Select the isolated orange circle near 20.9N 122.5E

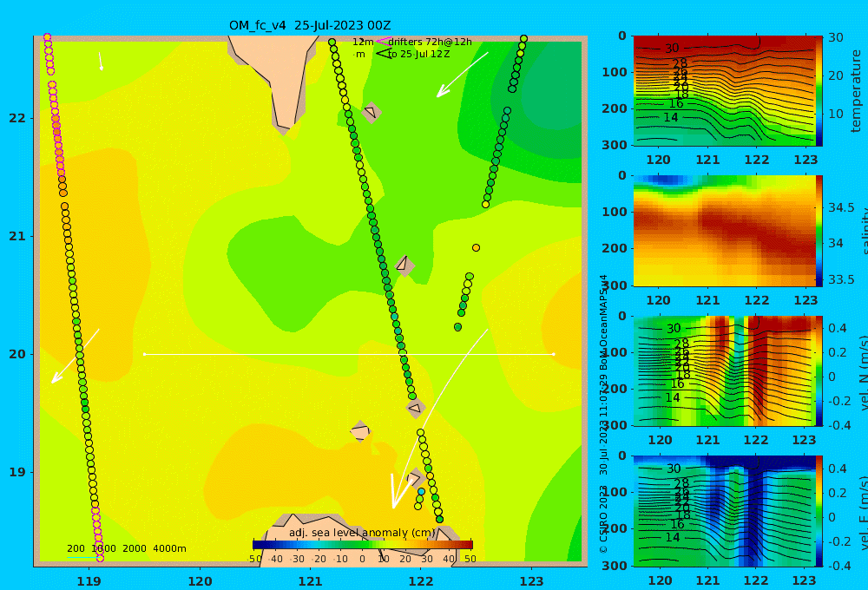[476, 247]
